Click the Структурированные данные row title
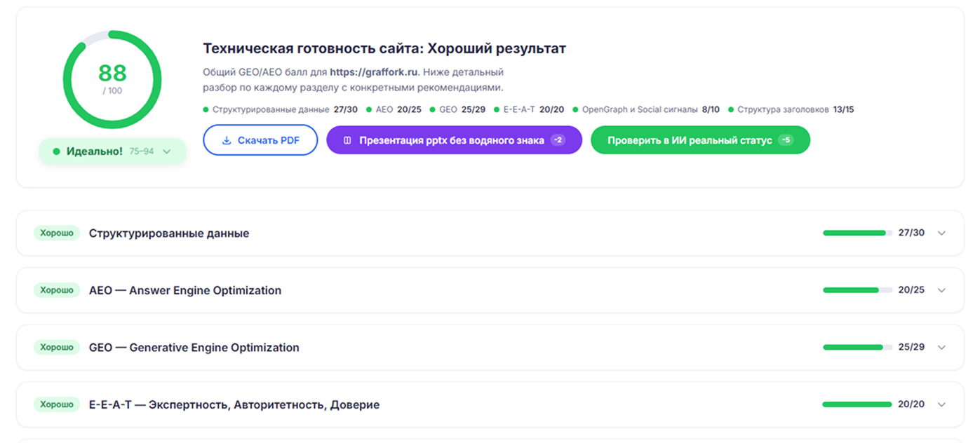980x443 pixels. point(169,233)
